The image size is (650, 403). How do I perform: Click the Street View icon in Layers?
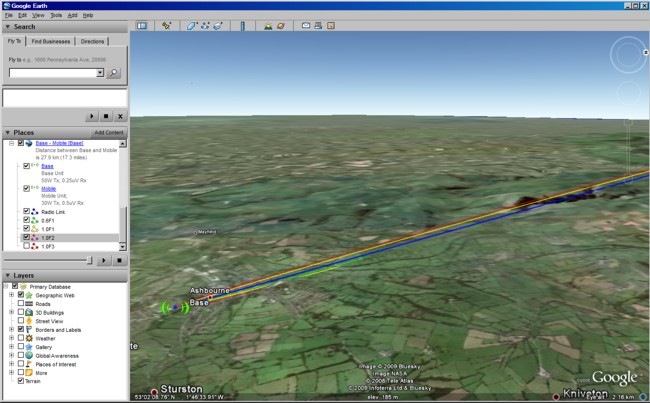[29, 321]
